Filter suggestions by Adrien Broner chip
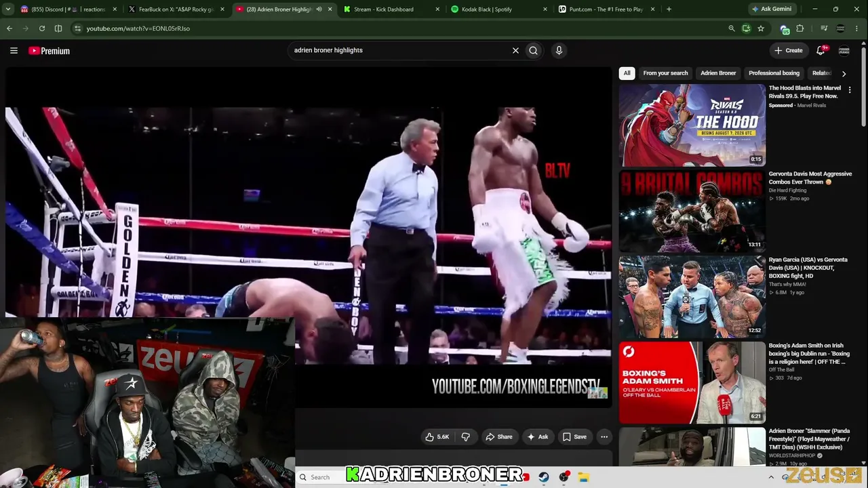 pyautogui.click(x=718, y=73)
